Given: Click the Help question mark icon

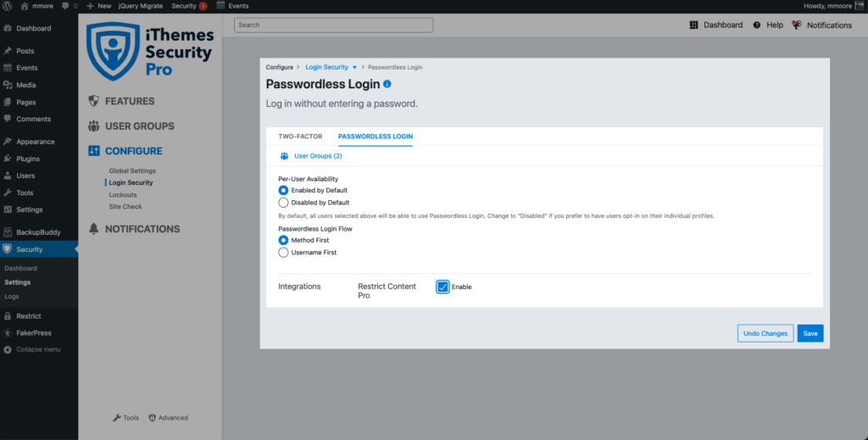Looking at the screenshot, I should point(757,25).
